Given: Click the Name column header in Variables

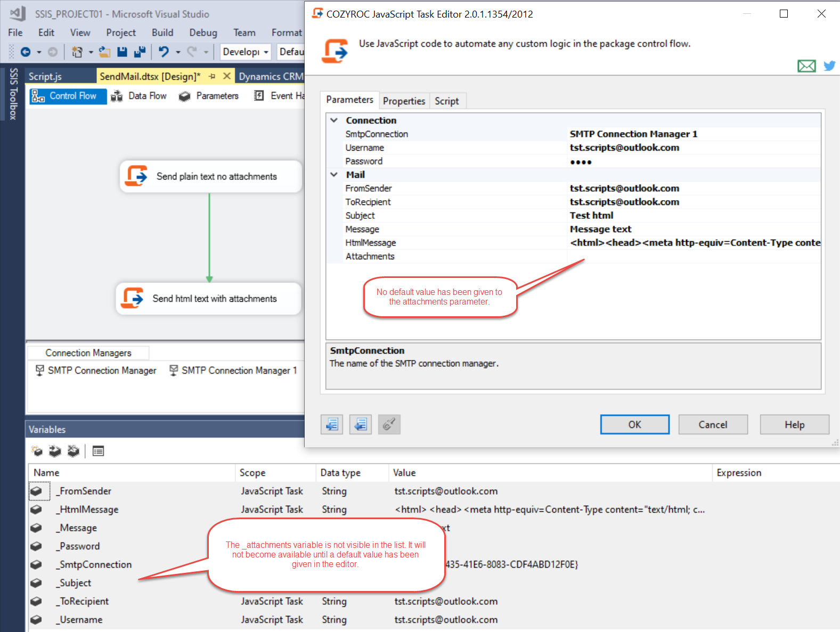Looking at the screenshot, I should pos(132,472).
